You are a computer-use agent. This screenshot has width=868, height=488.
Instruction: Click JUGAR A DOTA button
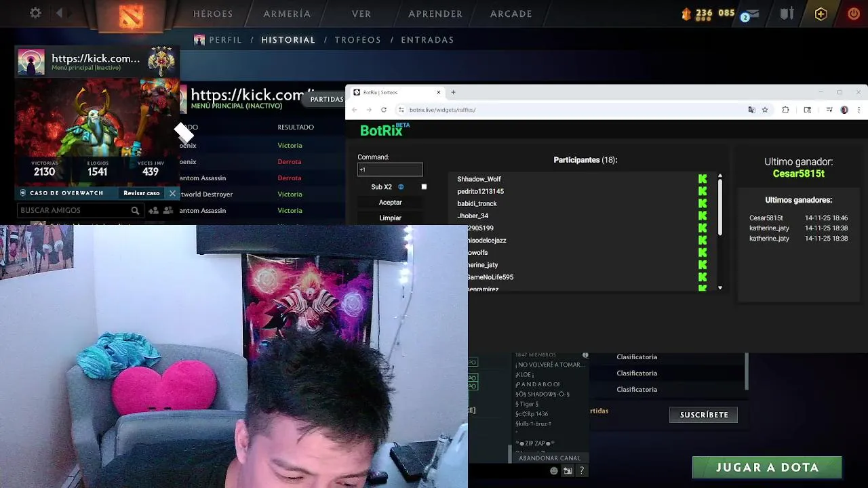pyautogui.click(x=767, y=467)
